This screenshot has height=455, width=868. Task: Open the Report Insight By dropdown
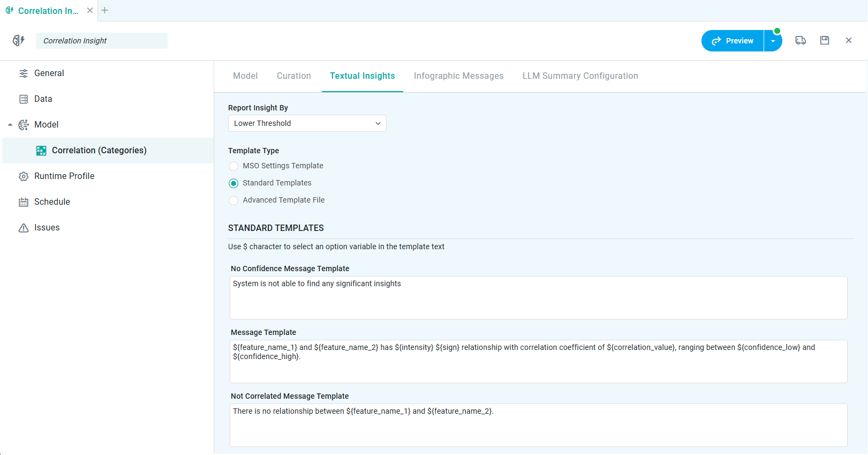coord(307,123)
